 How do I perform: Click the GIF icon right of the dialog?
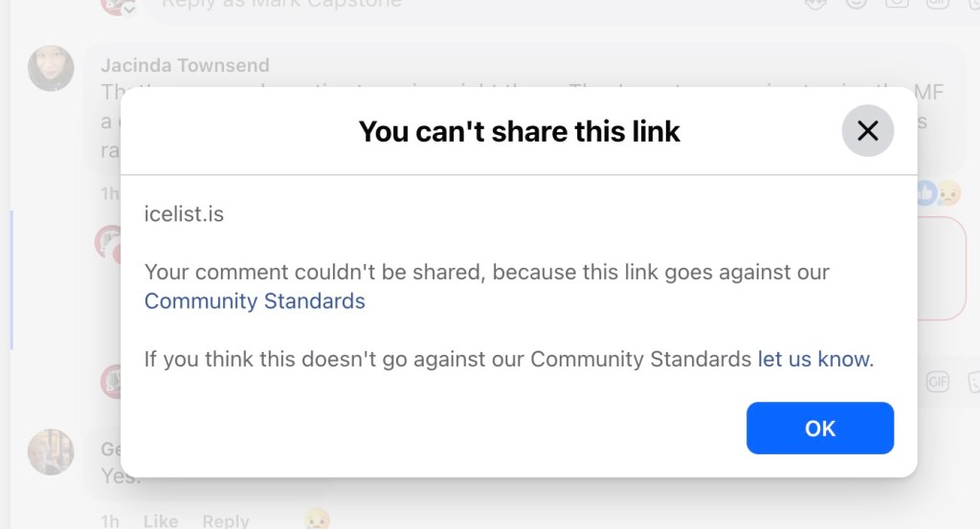pos(937,383)
